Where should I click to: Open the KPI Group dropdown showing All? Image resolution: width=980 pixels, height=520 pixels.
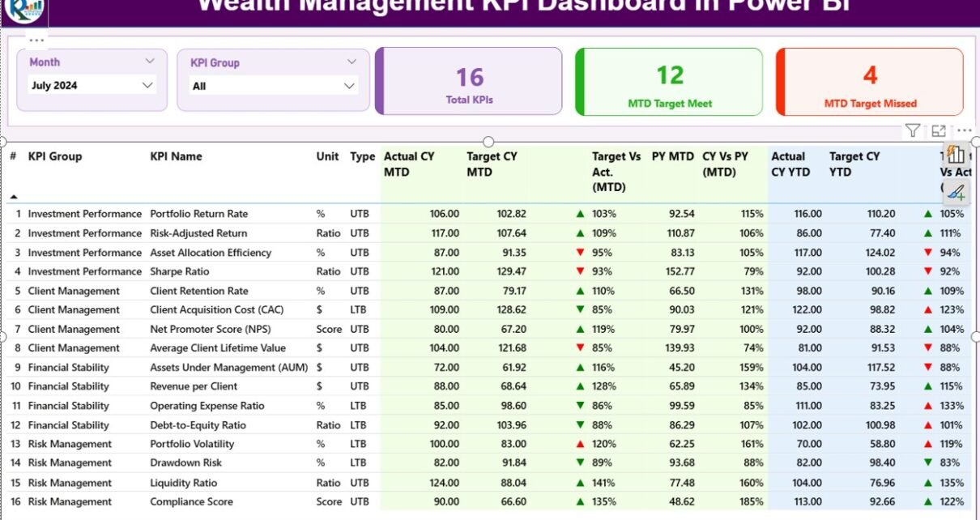pos(349,86)
